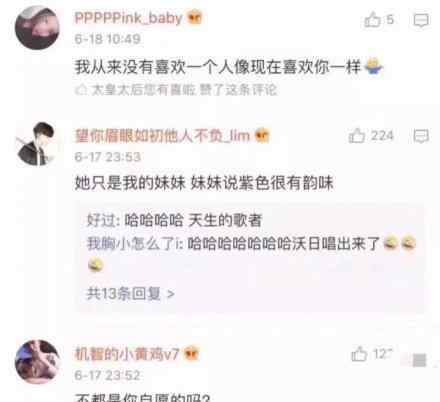
Task: Like 机智的小黄鸡v7's comment with thumbs-up
Action: 359,354
